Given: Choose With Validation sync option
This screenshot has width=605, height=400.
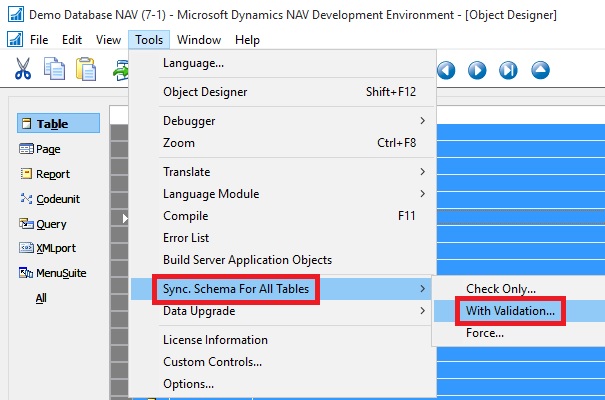Looking at the screenshot, I should click(510, 311).
